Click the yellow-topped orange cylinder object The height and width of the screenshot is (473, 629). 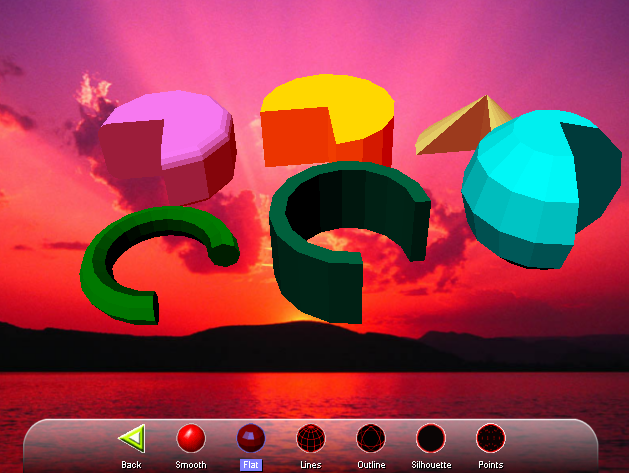(x=327, y=120)
